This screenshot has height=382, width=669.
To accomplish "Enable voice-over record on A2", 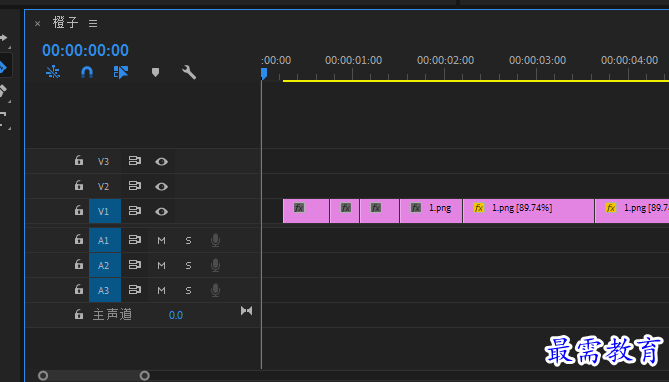I will tap(215, 265).
